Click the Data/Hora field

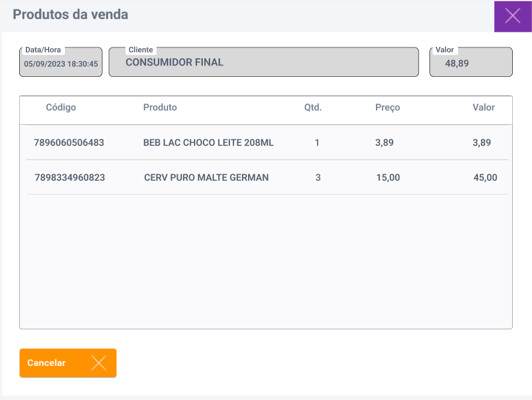pos(61,63)
